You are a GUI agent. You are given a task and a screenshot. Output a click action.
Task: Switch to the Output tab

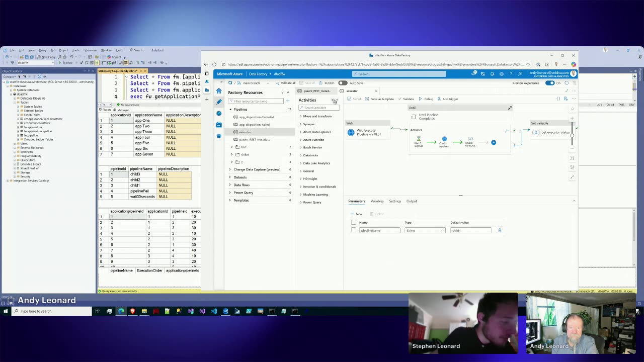412,201
